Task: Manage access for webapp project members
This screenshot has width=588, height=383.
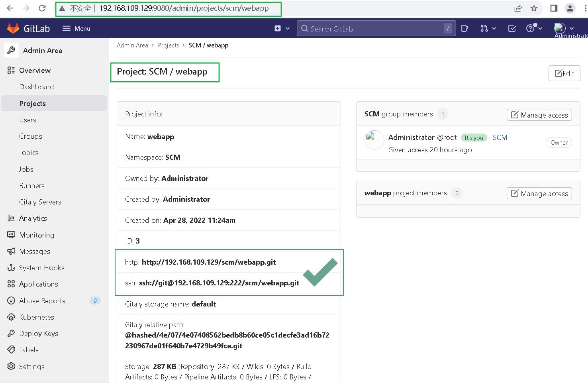Action: 539,193
